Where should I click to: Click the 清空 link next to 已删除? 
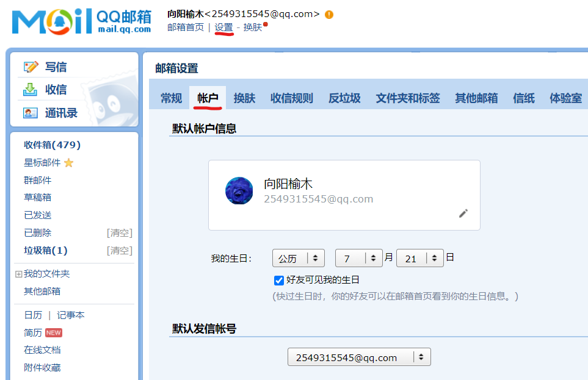(120, 233)
